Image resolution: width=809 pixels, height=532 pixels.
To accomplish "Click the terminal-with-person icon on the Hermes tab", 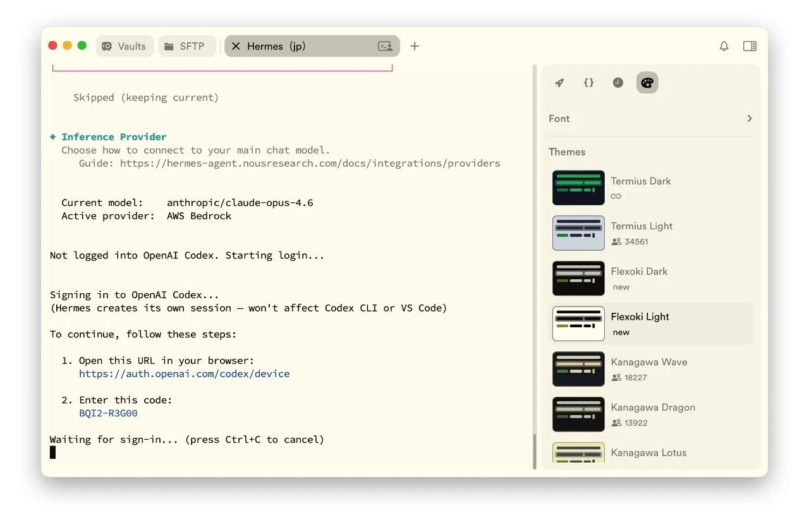I will (x=385, y=46).
